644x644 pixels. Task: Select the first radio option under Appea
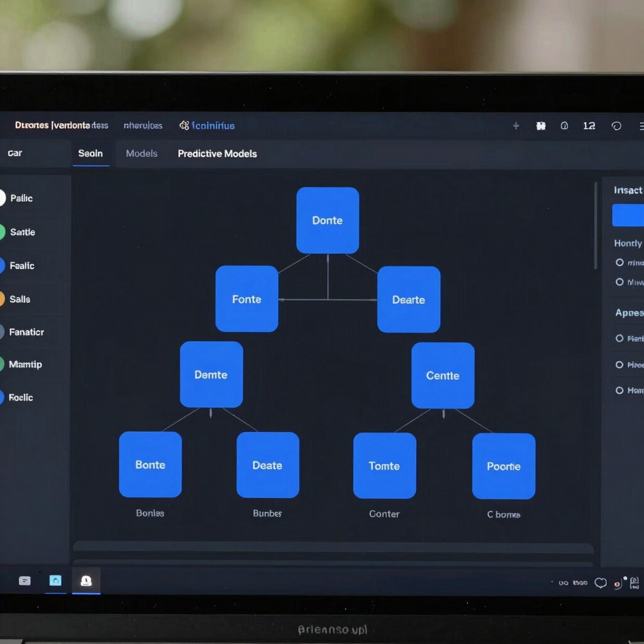tap(619, 338)
